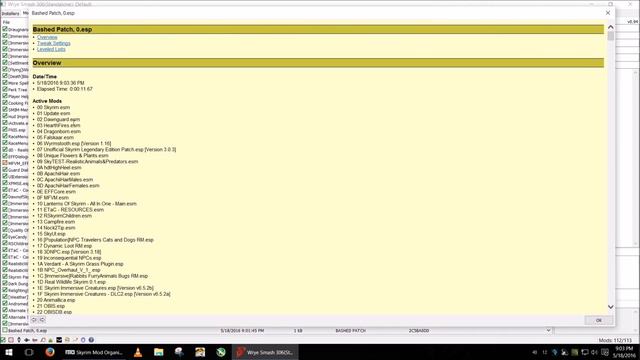Open the volume control in system tray

(595, 352)
